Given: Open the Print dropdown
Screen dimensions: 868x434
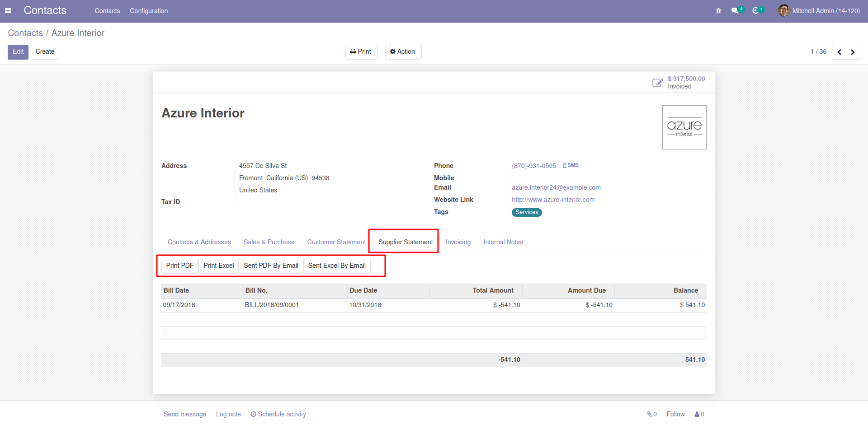Looking at the screenshot, I should point(361,52).
